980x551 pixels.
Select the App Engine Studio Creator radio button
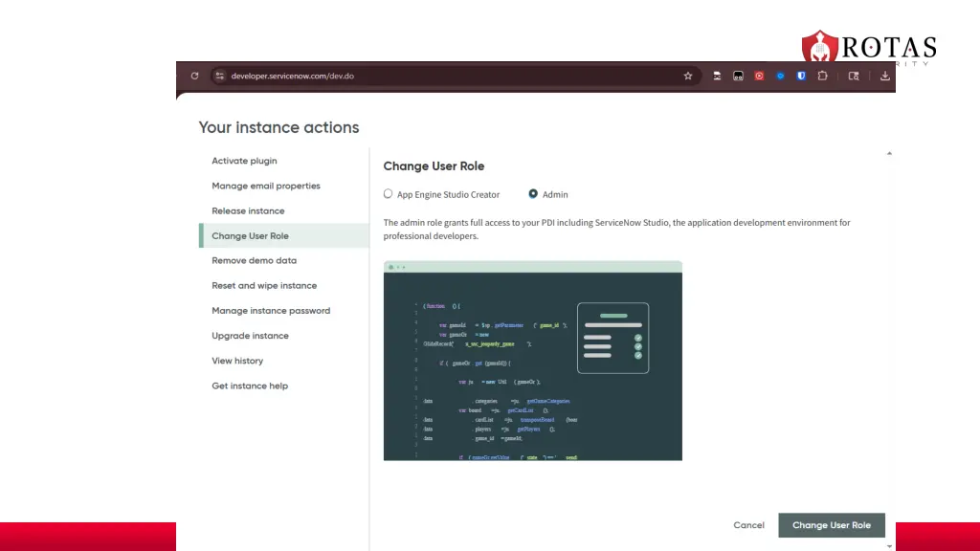(389, 193)
